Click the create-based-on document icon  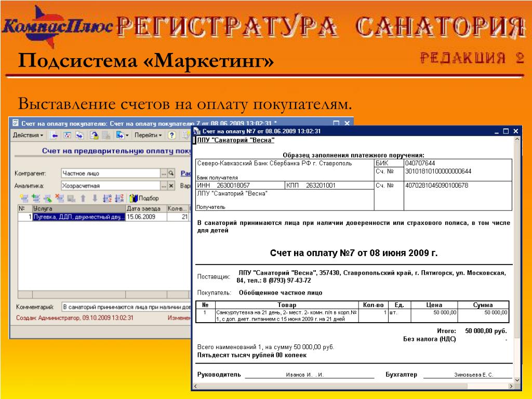tap(119, 136)
